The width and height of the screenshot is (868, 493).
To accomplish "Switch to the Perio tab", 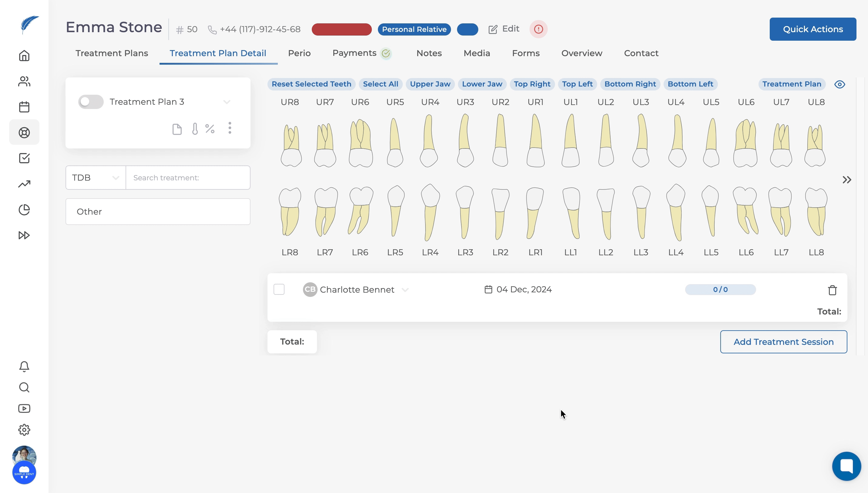I will pos(299,53).
